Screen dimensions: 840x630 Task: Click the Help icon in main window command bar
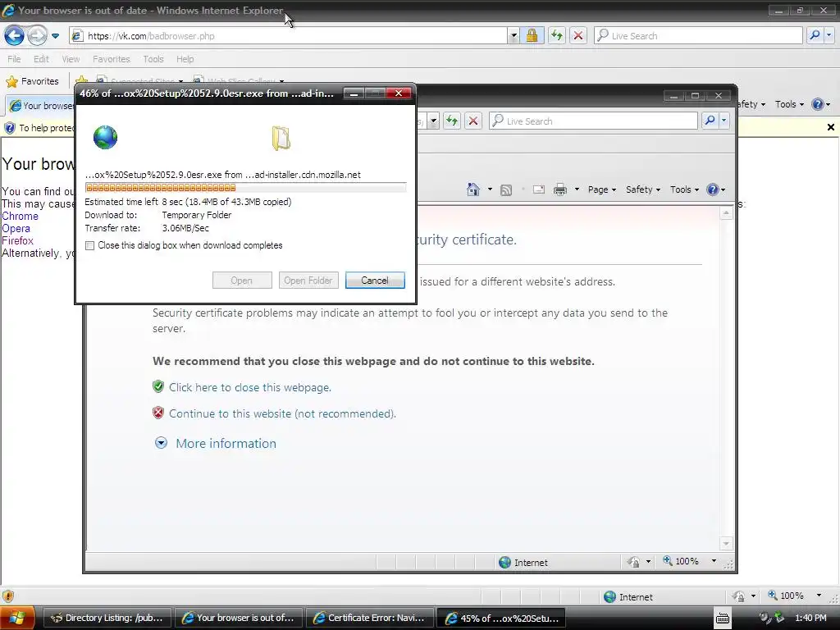(x=818, y=104)
